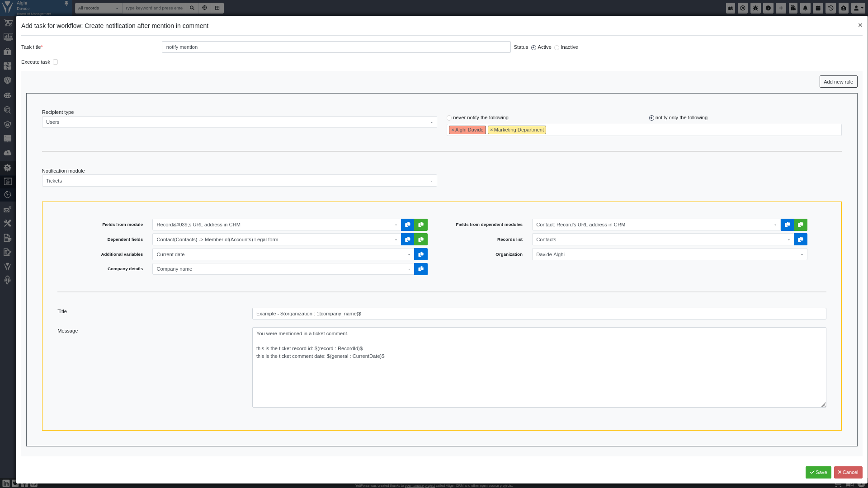
Task: Open the calendar icon in top toolbar
Action: pyautogui.click(x=818, y=8)
